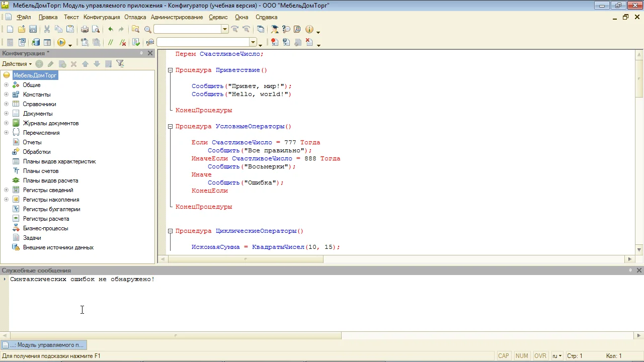Collapse the Приветствие procedure code block

coord(170,70)
